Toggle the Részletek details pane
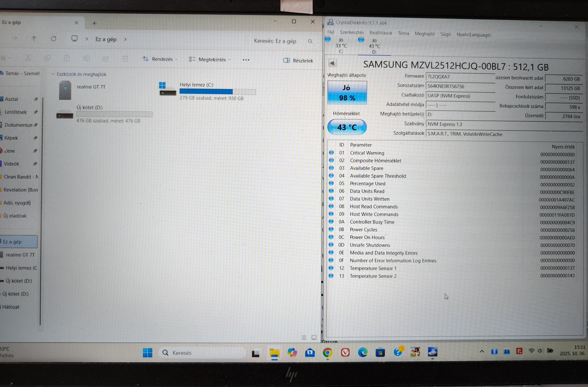 [298, 61]
